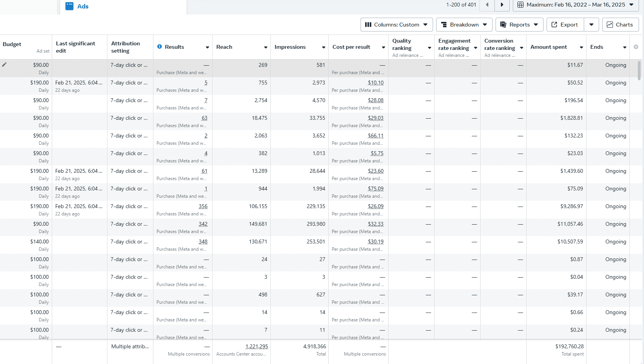The image size is (644, 364).
Task: Open result value 348 link
Action: [x=203, y=242]
